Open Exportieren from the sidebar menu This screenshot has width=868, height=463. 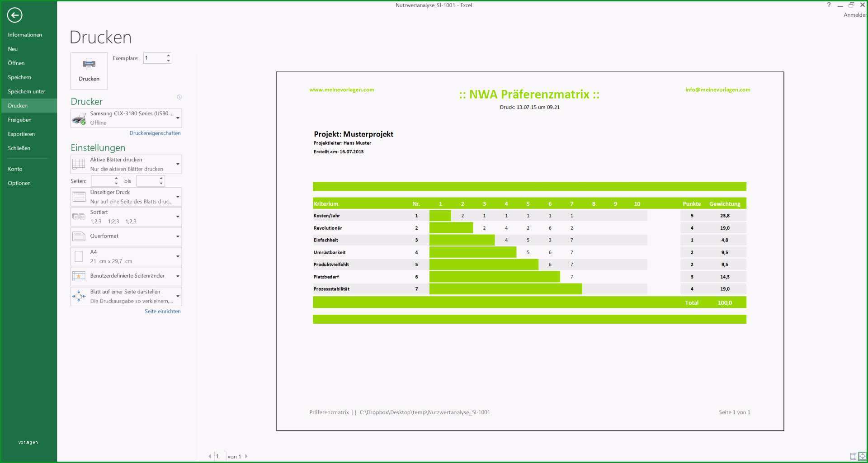(21, 134)
